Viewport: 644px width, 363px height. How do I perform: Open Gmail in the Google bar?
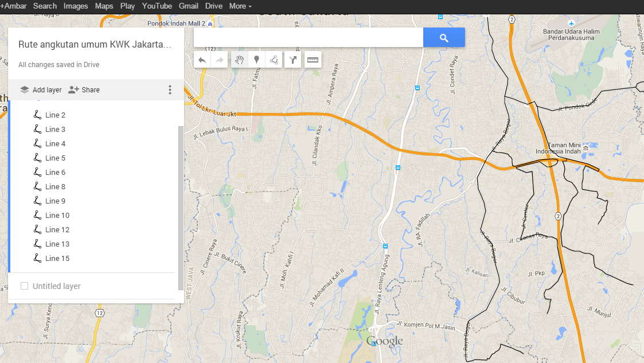click(x=189, y=6)
